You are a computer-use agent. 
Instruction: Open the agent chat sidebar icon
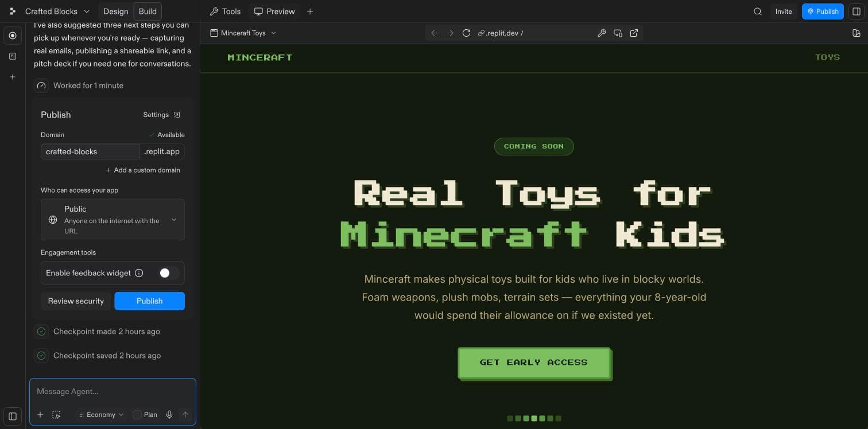[x=13, y=36]
